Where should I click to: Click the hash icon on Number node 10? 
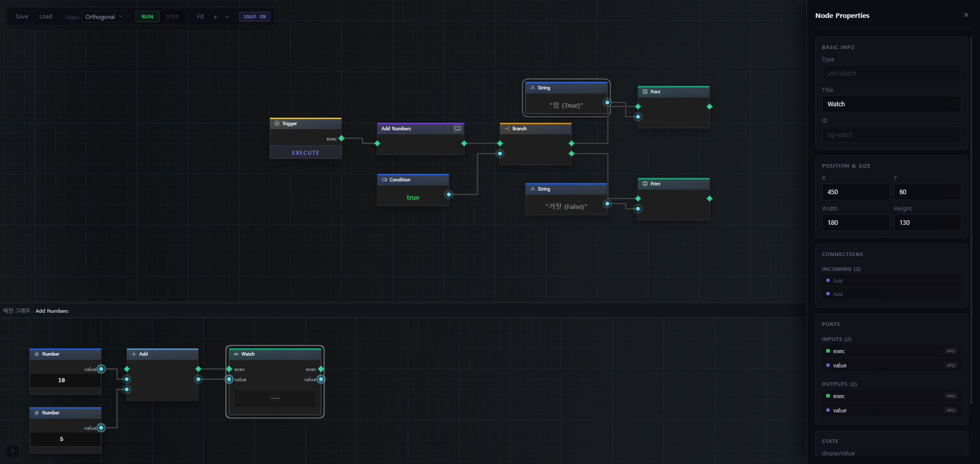[x=37, y=354]
